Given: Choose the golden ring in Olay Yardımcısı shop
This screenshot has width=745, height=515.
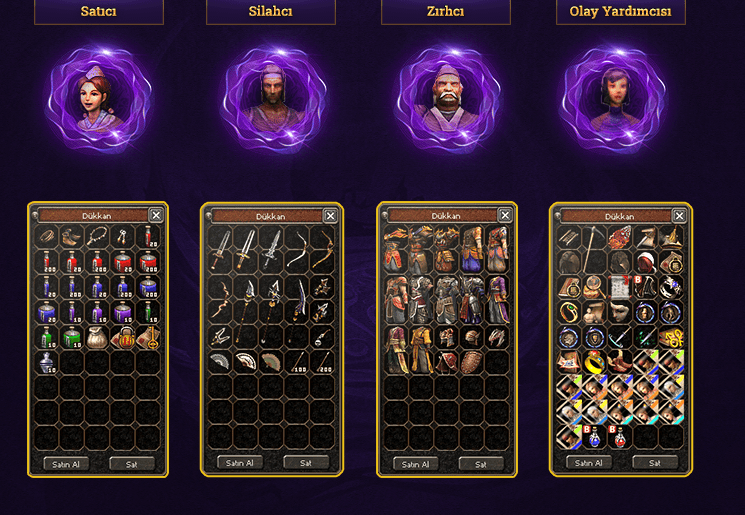Looking at the screenshot, I should (x=569, y=312).
